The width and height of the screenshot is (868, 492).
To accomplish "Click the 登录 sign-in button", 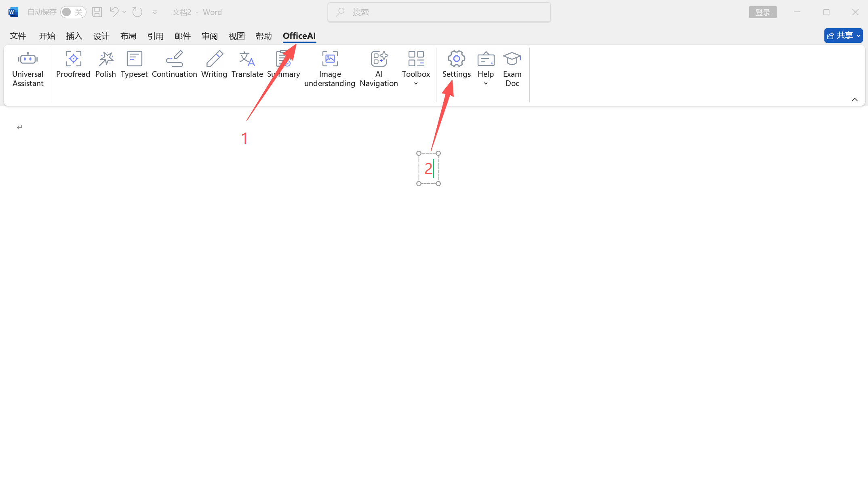I will coord(763,12).
